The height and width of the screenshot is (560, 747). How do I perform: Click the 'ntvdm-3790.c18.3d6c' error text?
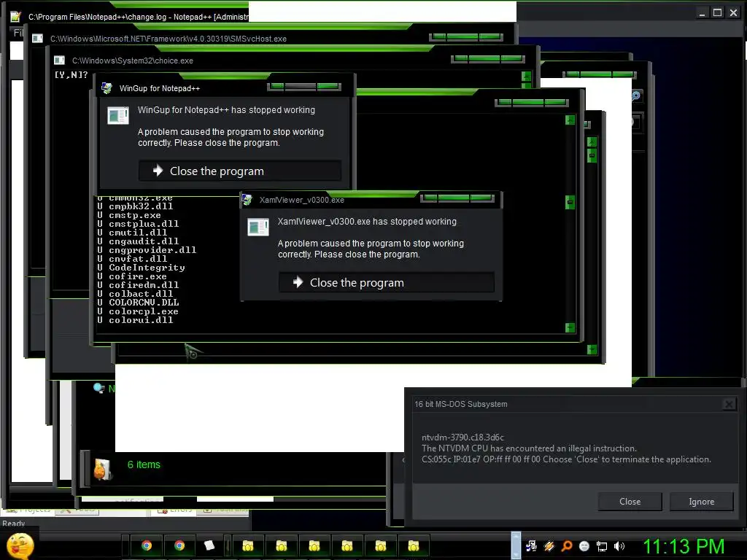[462, 437]
